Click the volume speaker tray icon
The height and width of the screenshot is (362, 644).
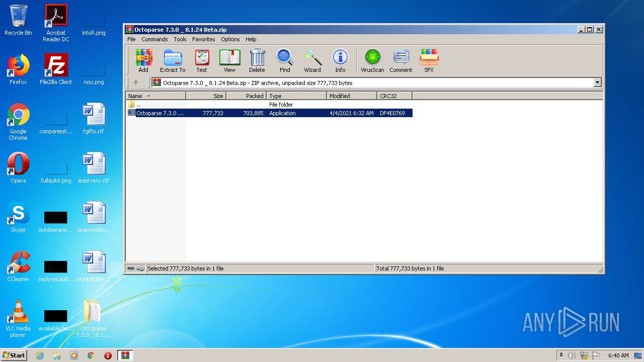click(572, 355)
